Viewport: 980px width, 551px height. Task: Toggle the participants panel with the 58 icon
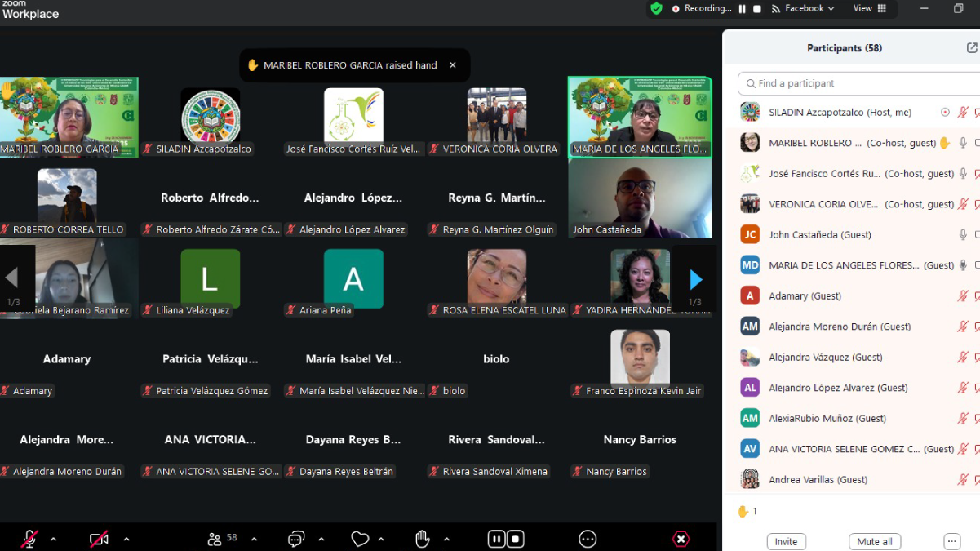tap(222, 539)
